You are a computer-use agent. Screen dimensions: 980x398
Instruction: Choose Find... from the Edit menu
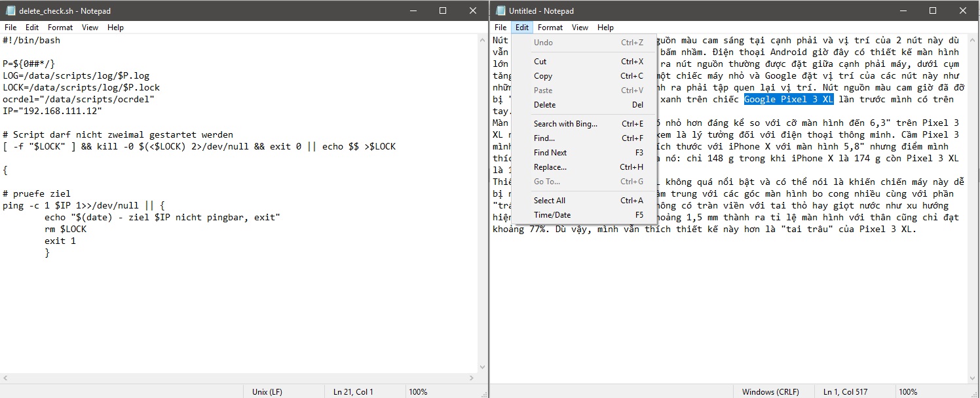tap(584, 138)
